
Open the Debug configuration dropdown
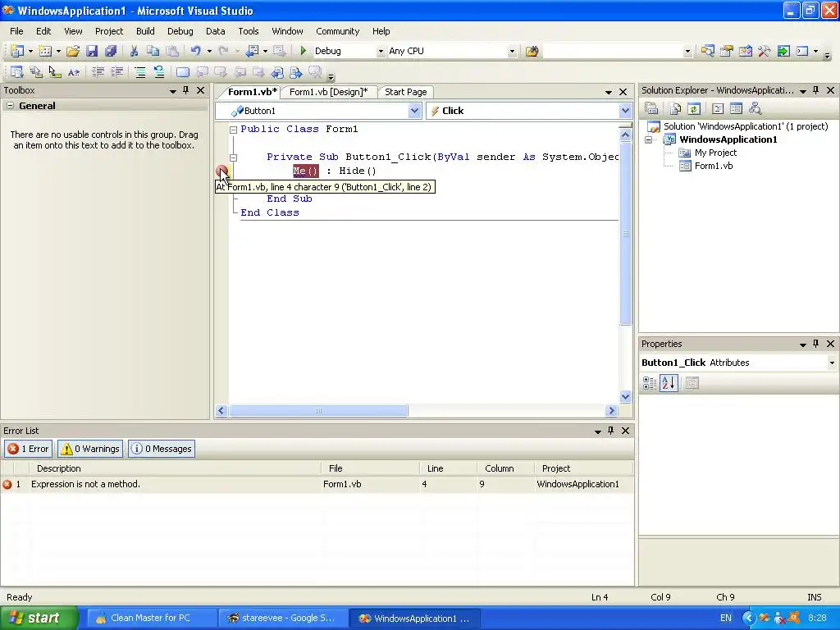coord(381,52)
